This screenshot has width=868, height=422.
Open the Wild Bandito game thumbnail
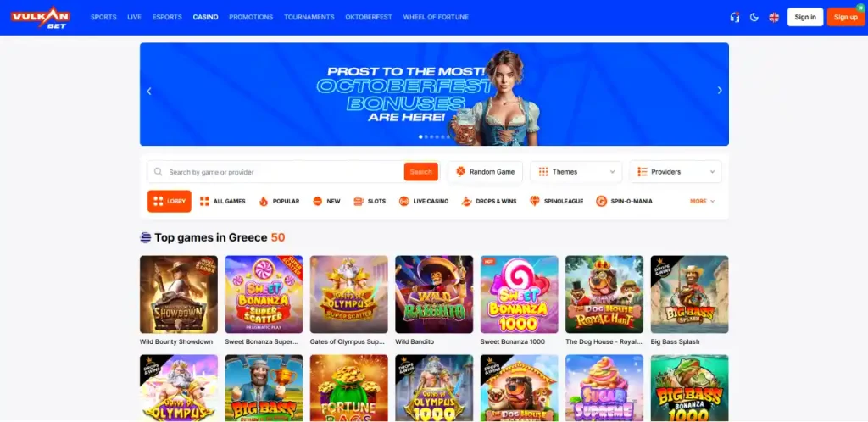tap(434, 294)
